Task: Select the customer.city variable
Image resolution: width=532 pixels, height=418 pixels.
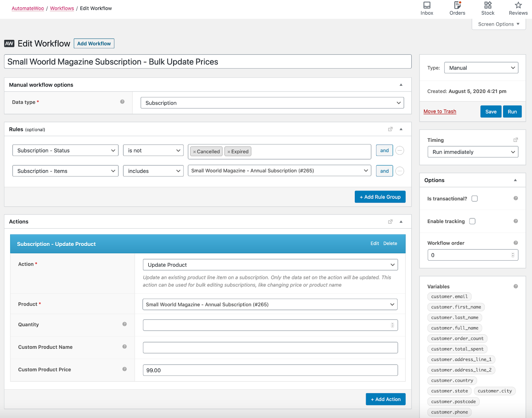Action: (495, 391)
